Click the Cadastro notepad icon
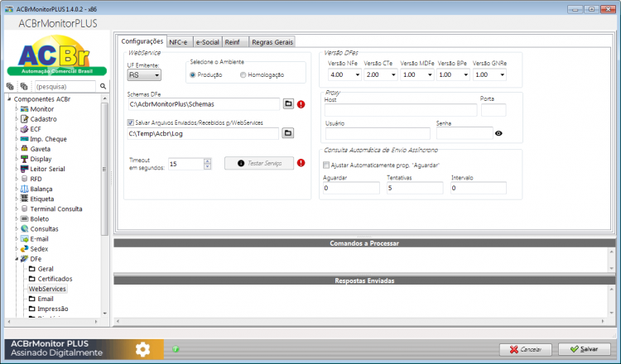This screenshot has height=364, width=621. (x=25, y=119)
